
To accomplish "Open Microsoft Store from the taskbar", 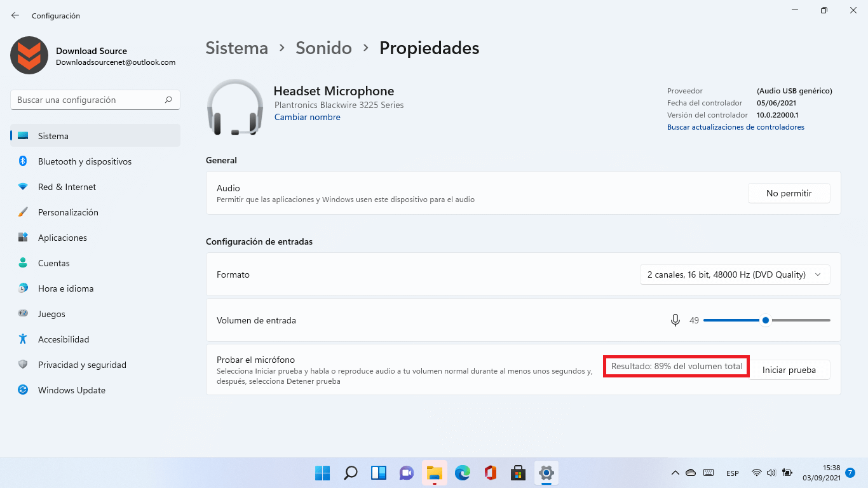I will [x=519, y=473].
